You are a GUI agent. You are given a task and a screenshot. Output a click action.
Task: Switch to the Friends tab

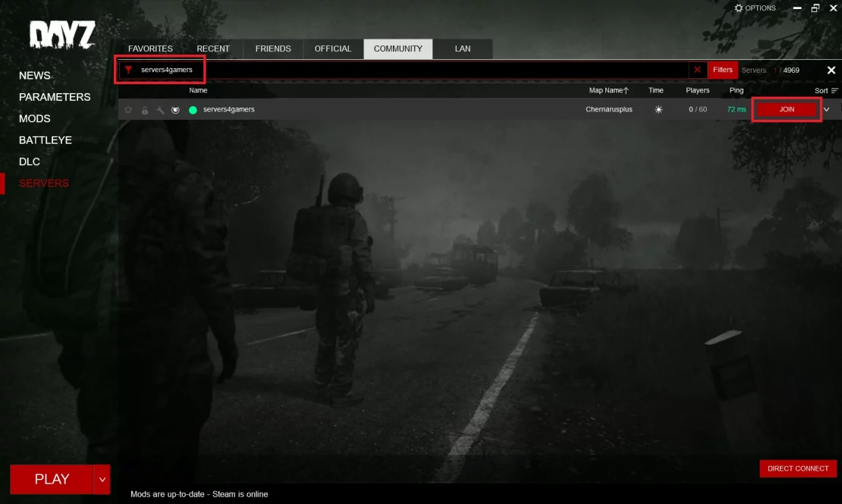(273, 49)
